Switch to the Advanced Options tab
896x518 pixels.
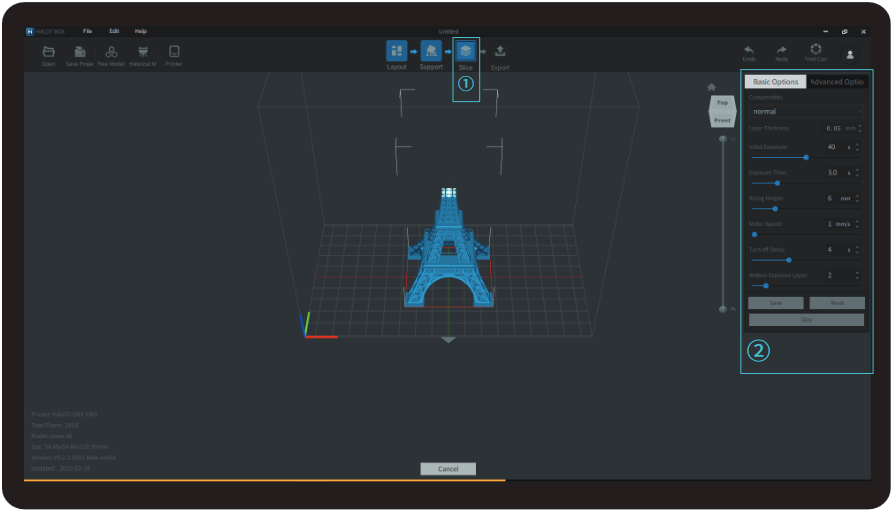tap(837, 82)
